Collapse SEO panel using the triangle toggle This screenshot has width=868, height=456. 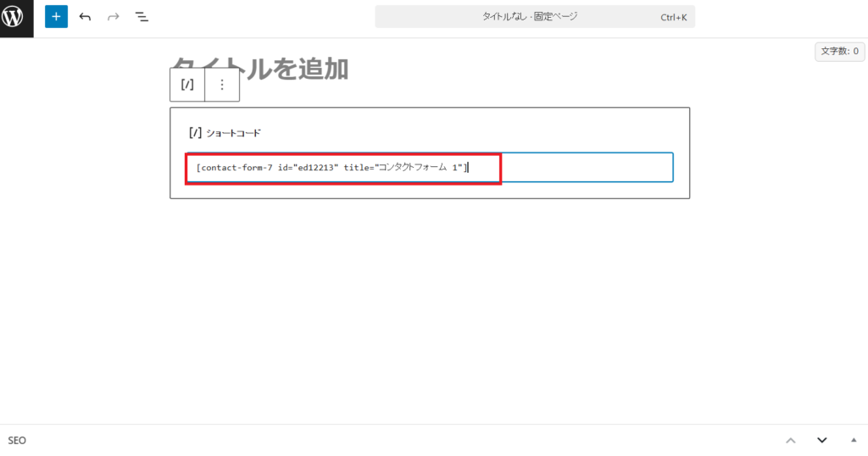(852, 441)
